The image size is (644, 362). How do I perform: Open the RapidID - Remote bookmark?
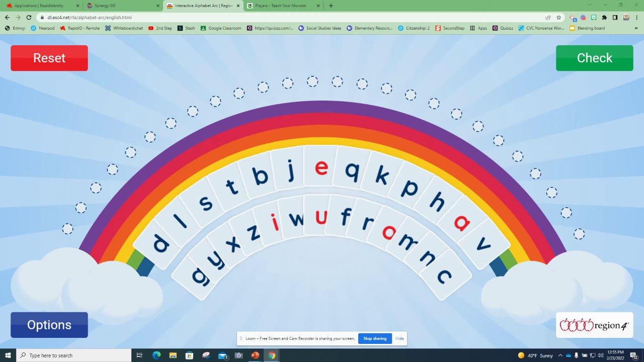tap(79, 28)
